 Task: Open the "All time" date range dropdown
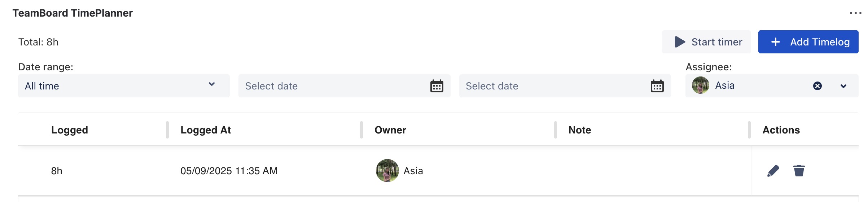(123, 86)
